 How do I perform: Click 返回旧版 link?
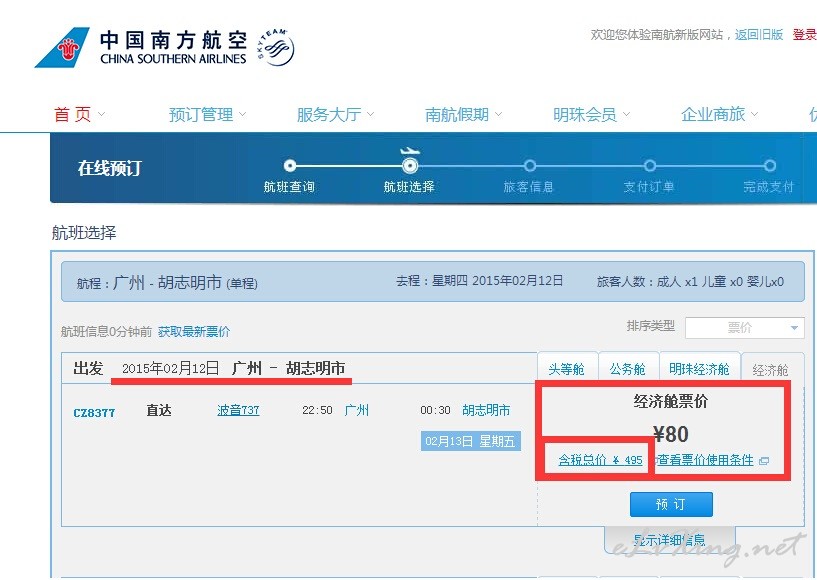(x=759, y=35)
